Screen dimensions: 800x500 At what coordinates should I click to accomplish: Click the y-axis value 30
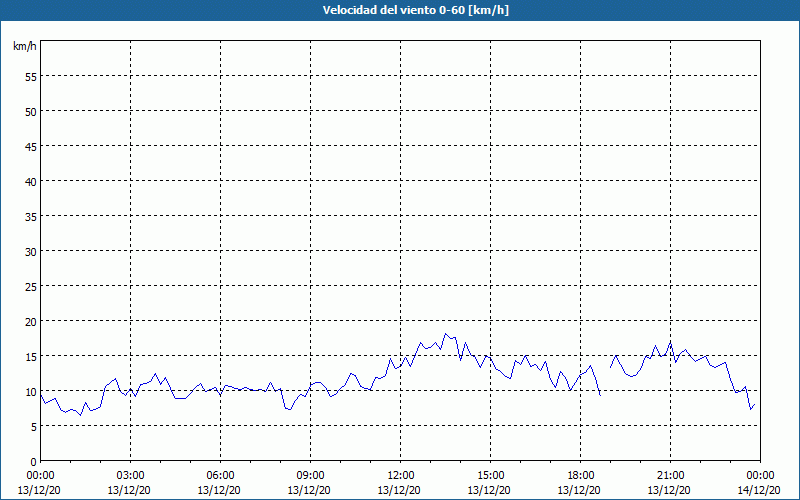[31, 254]
